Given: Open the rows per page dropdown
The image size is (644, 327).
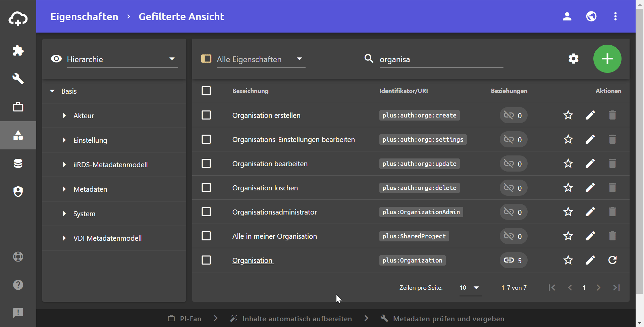Looking at the screenshot, I should point(471,288).
